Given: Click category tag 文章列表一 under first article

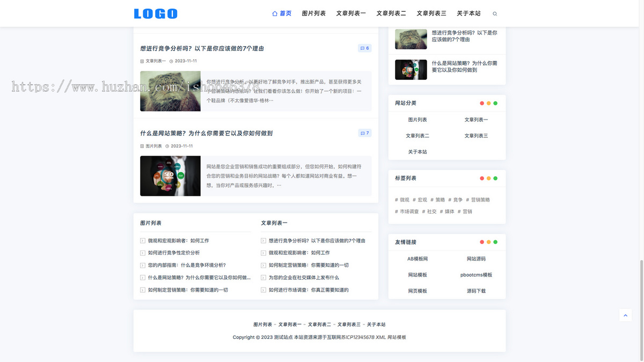Looking at the screenshot, I should (156, 61).
